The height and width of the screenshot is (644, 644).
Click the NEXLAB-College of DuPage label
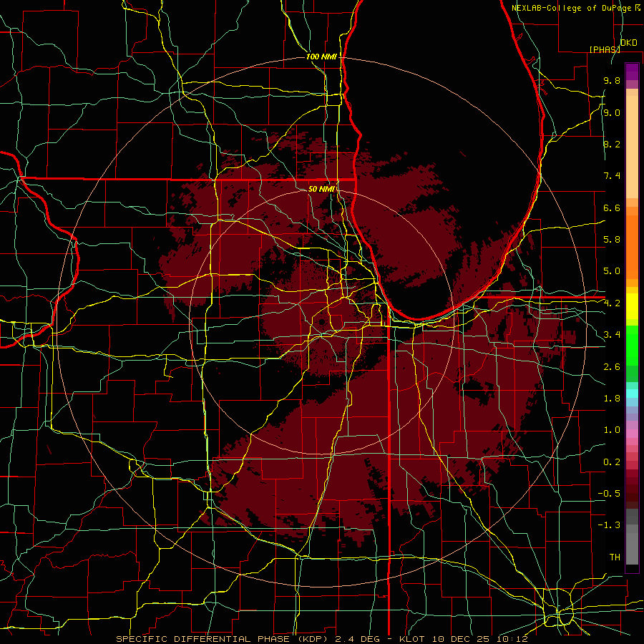click(x=572, y=8)
